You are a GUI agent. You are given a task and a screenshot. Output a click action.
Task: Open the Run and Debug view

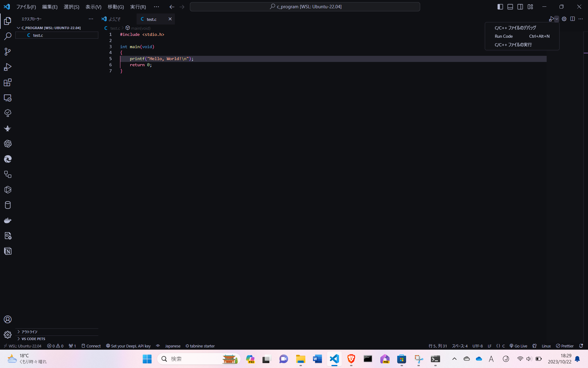[8, 67]
